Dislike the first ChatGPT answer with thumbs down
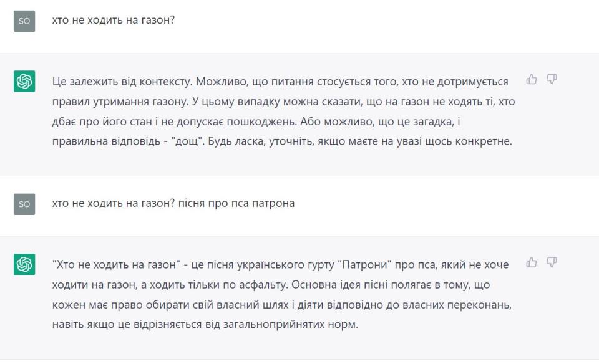 click(552, 79)
